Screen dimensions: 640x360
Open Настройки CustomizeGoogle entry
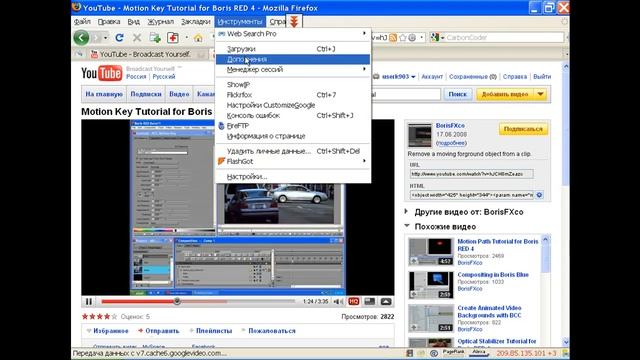pyautogui.click(x=293, y=105)
